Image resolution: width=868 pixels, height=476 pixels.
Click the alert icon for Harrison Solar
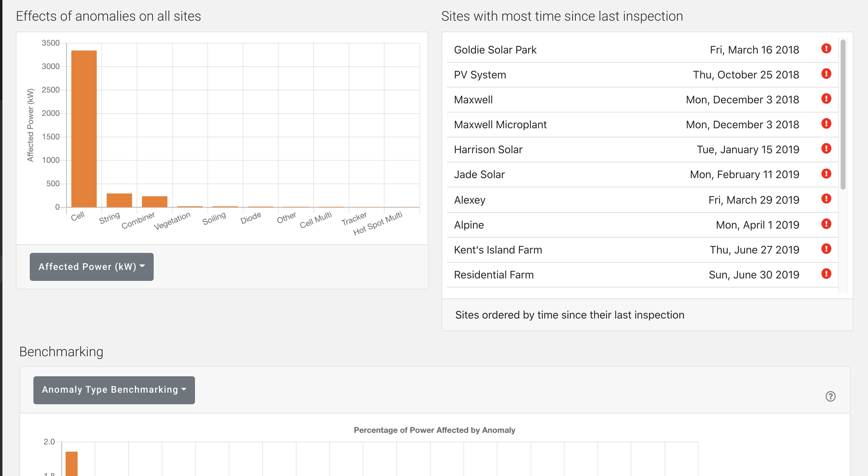[826, 148]
